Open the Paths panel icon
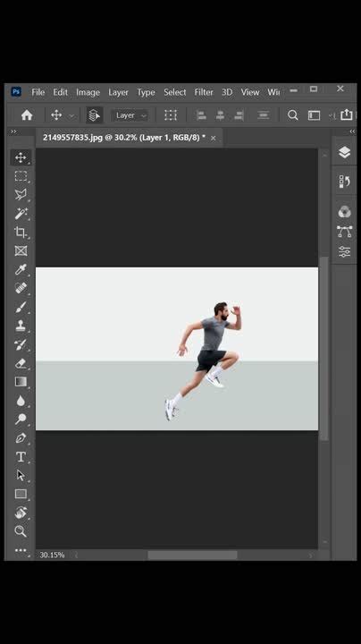 [x=345, y=232]
